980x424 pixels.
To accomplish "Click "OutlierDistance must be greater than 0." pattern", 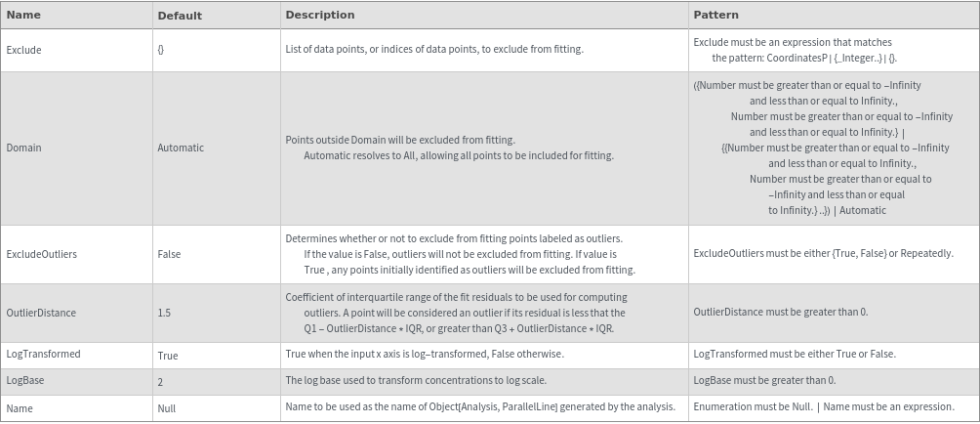I will (x=780, y=313).
